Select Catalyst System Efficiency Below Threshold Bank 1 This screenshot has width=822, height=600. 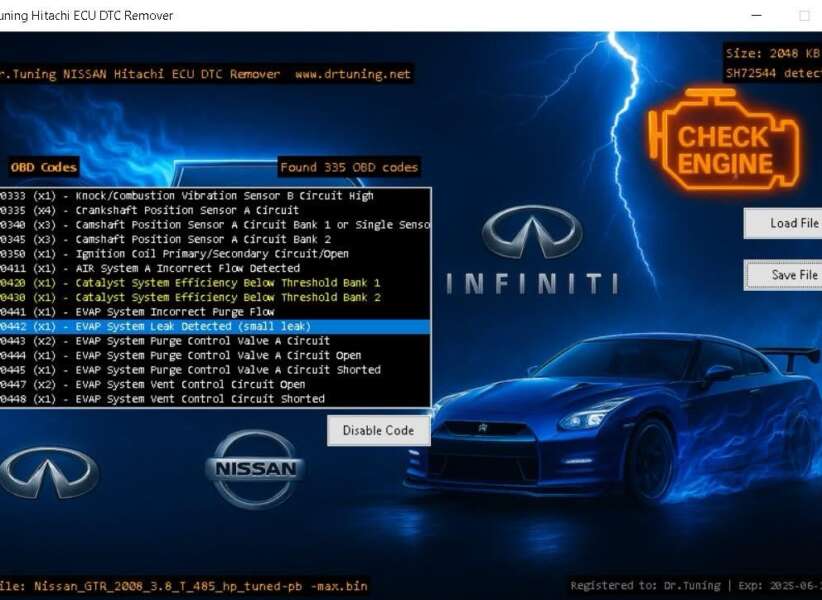[x=215, y=283]
